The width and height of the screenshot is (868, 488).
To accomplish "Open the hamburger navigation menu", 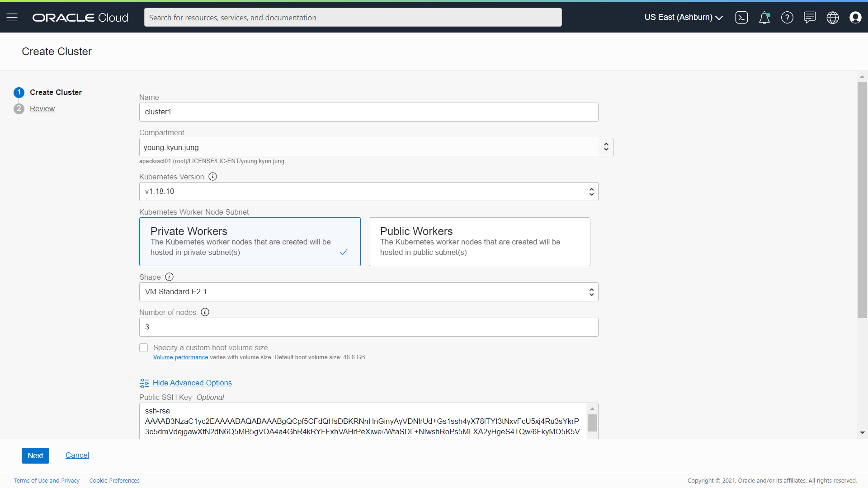I will [x=12, y=17].
